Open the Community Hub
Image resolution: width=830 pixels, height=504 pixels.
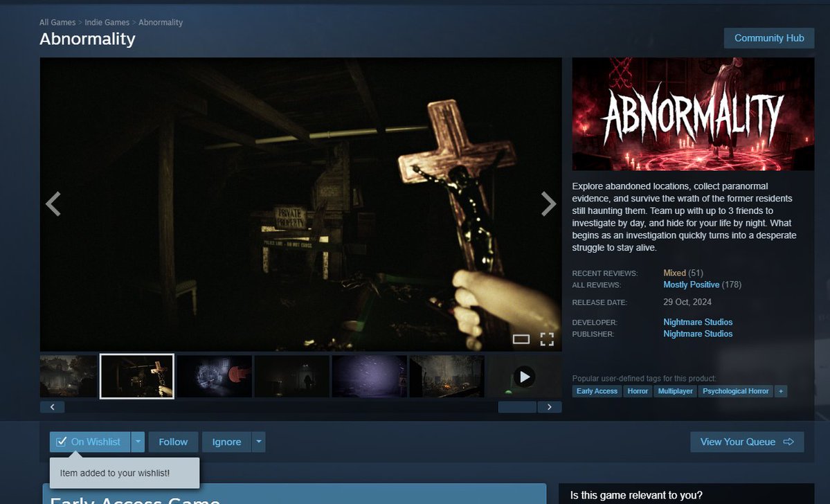coord(769,38)
